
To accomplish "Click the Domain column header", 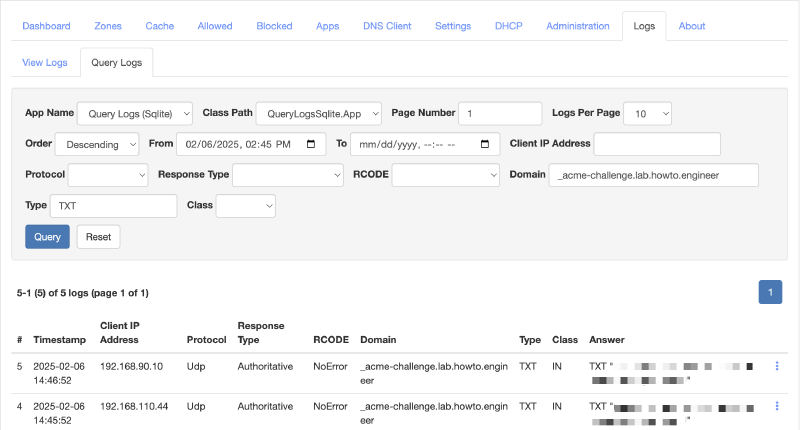I will [x=378, y=340].
